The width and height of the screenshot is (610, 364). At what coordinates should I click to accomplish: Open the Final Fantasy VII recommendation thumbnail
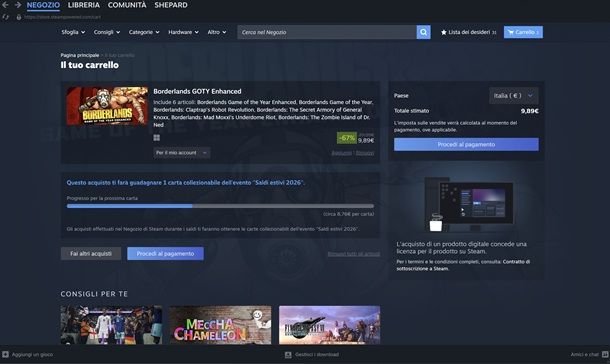pos(330,325)
